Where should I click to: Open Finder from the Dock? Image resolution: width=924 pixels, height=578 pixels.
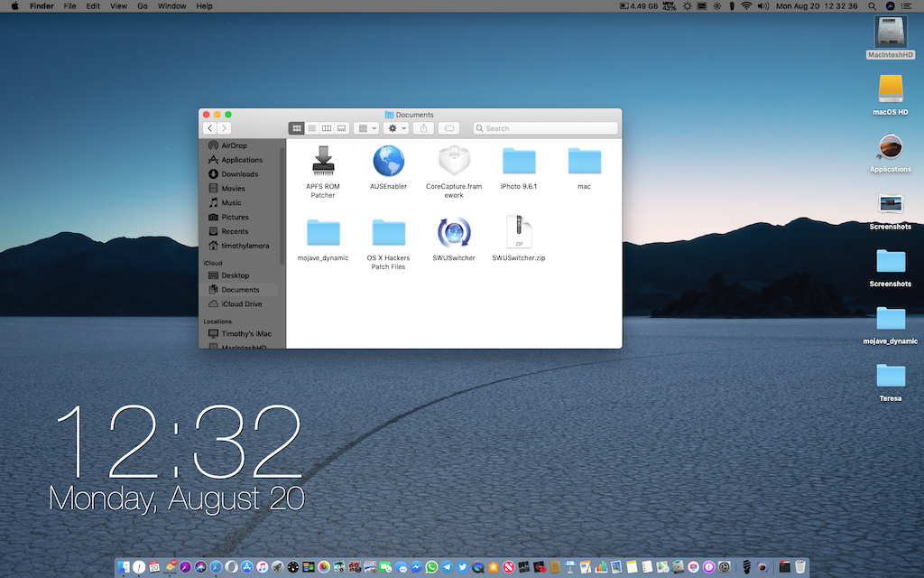tap(123, 567)
